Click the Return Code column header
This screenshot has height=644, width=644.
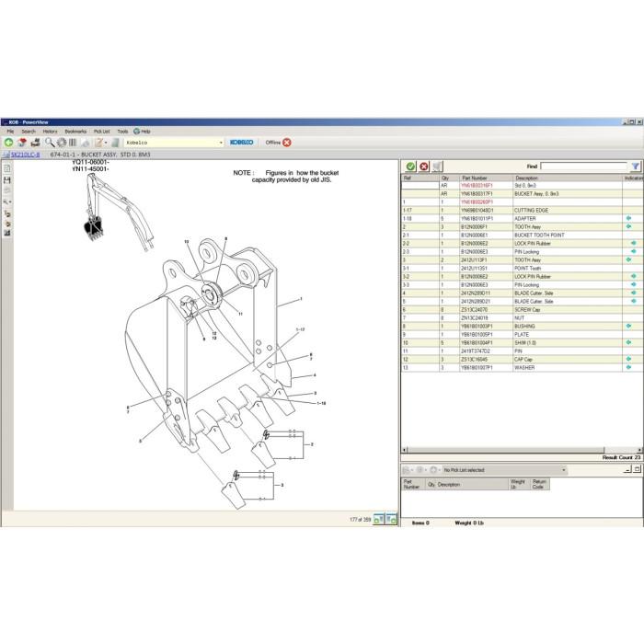pos(539,484)
